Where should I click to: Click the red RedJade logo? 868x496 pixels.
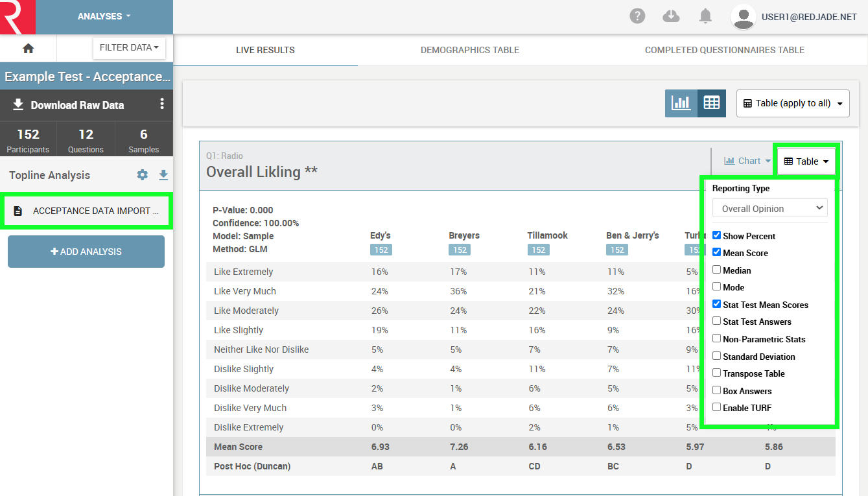point(18,17)
